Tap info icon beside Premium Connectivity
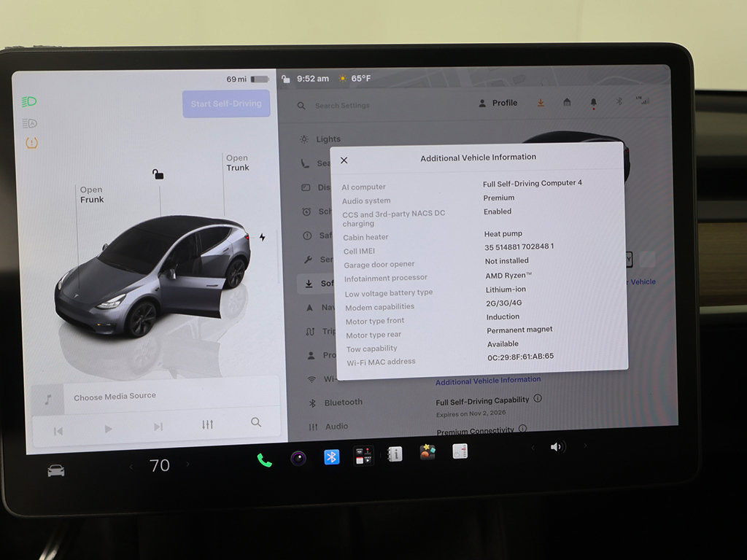The height and width of the screenshot is (560, 747). point(522,428)
